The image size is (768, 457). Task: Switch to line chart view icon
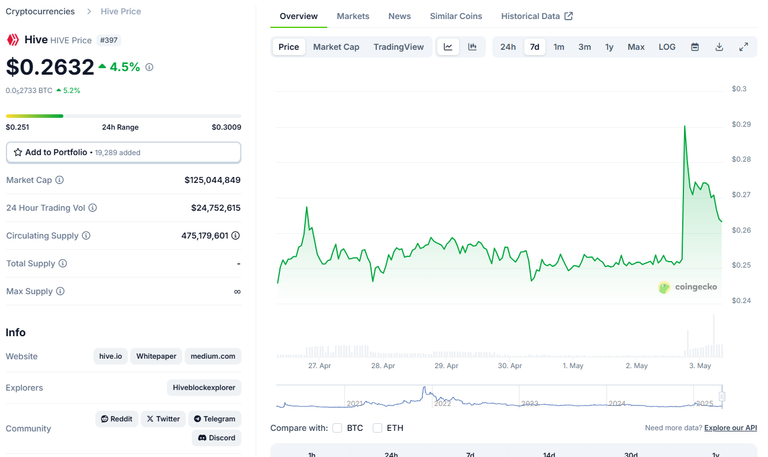(x=448, y=47)
